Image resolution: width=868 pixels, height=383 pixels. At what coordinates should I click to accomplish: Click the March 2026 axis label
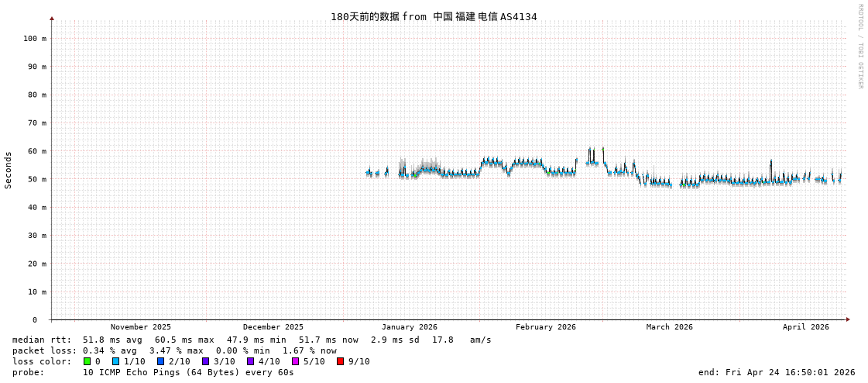point(670,327)
